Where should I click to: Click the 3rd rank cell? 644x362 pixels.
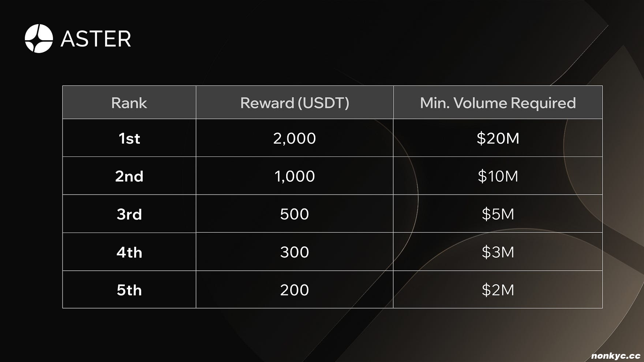coord(129,214)
